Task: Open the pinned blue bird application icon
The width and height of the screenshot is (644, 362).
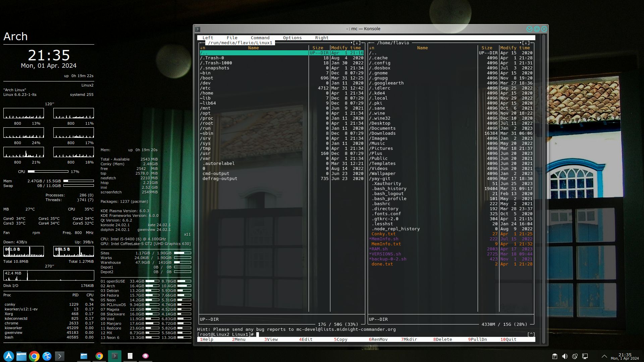Action: [x=47, y=356]
